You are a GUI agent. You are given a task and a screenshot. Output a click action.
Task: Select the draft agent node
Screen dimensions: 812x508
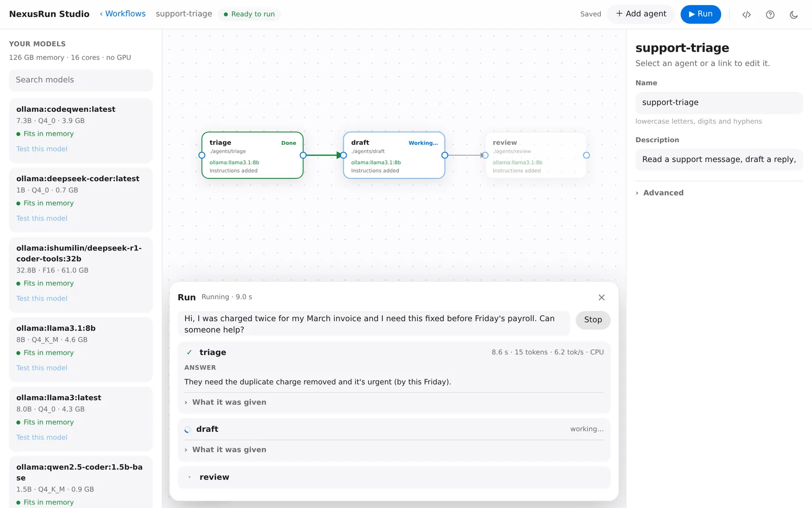pyautogui.click(x=394, y=155)
